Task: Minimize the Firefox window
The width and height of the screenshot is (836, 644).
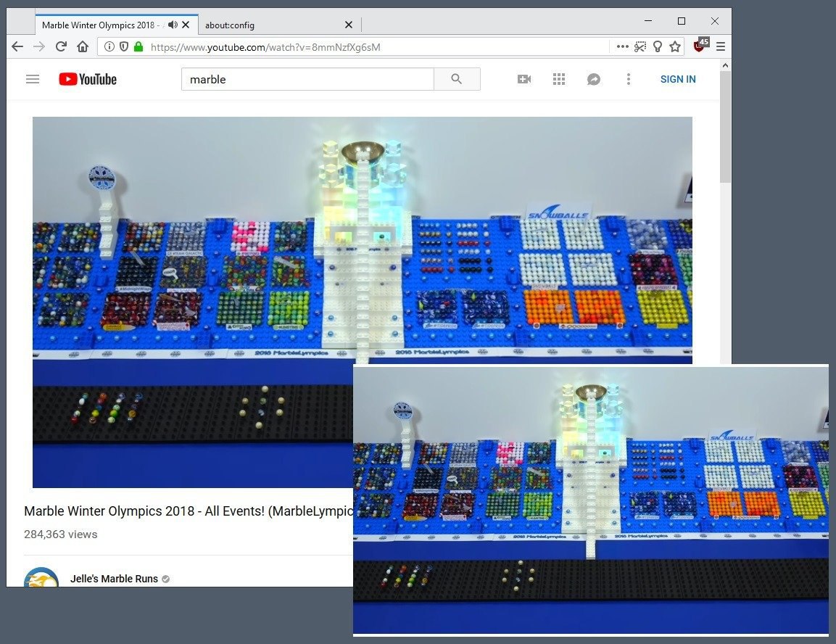Action: coord(648,21)
